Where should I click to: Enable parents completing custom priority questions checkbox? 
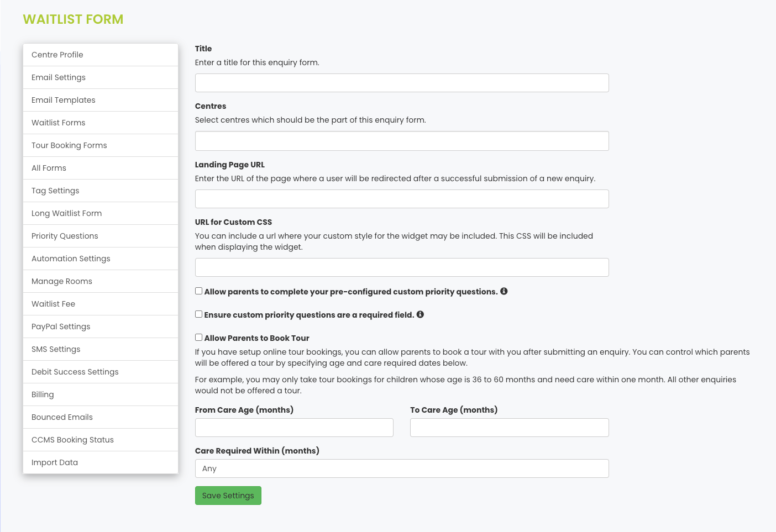[x=198, y=291]
